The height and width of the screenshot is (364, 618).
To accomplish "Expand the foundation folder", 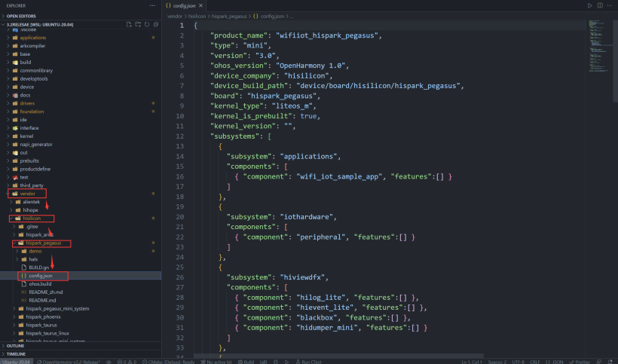I will pos(32,112).
